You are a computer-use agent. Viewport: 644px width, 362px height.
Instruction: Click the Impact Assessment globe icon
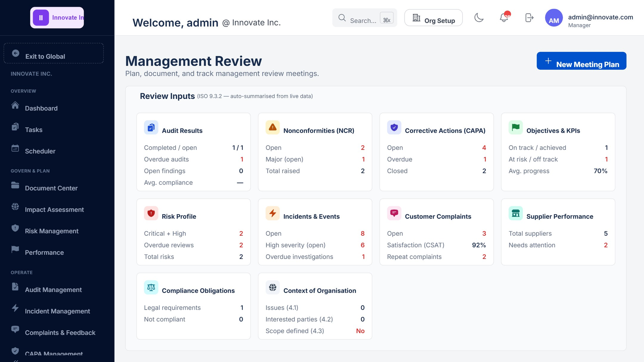[15, 206]
